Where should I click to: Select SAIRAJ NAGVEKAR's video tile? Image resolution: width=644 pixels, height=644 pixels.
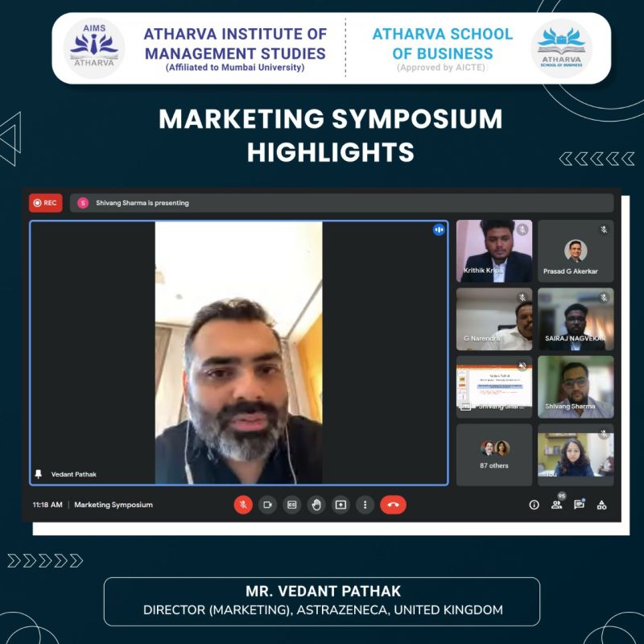[x=576, y=319]
